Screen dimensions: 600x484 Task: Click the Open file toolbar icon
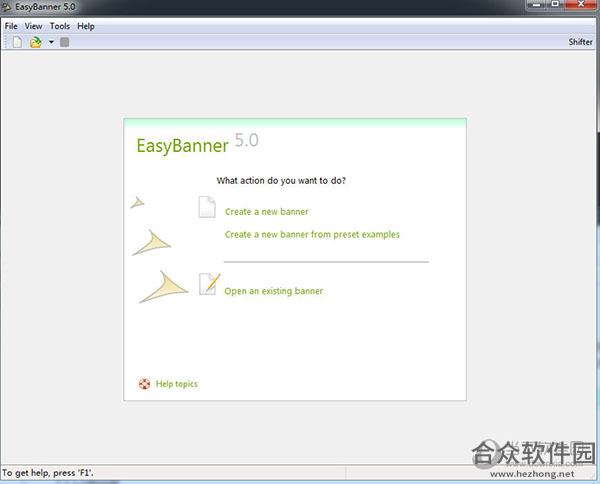tap(36, 42)
